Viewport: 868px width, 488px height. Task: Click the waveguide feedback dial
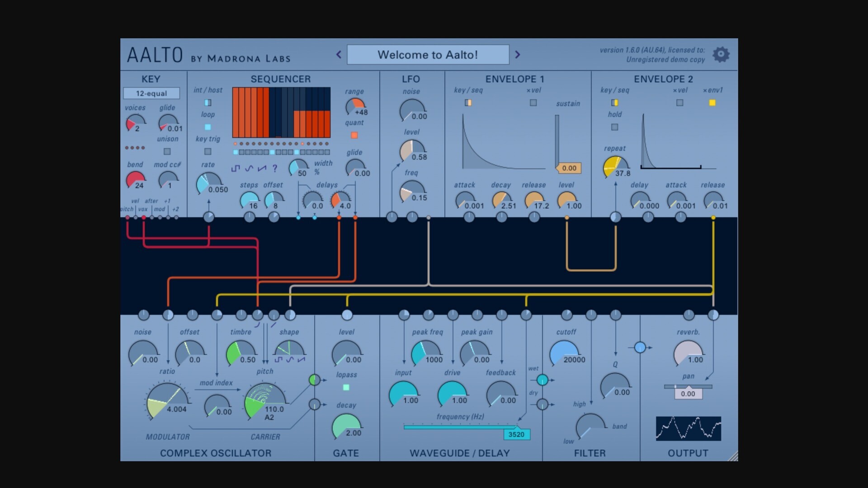[x=501, y=394]
